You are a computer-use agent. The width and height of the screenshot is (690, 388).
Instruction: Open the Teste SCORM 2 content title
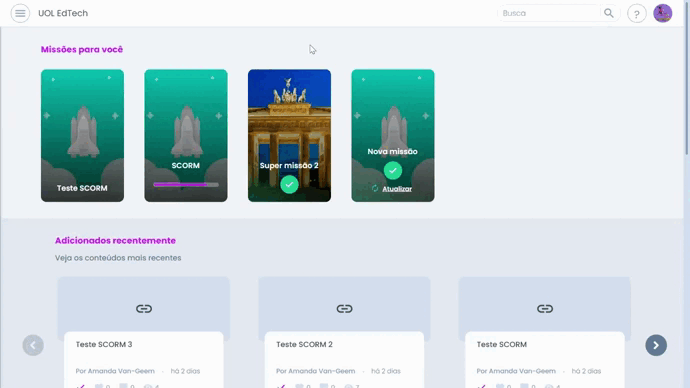coord(304,344)
